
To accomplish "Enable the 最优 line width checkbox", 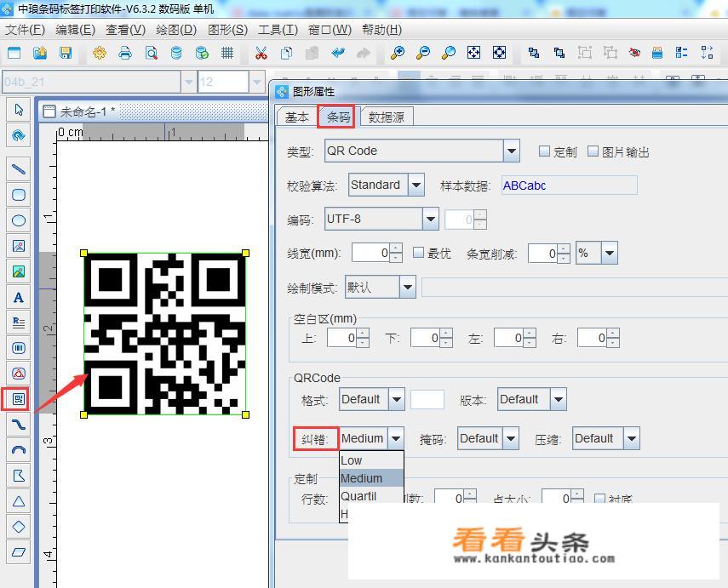I will coord(418,253).
